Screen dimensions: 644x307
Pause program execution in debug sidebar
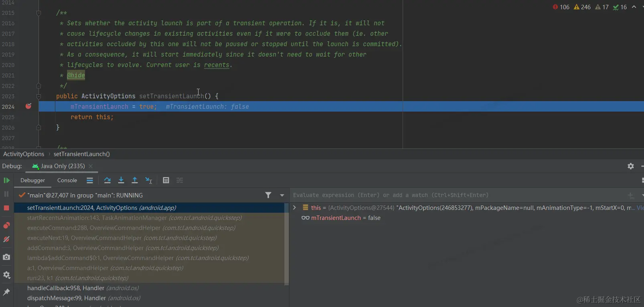coord(6,194)
